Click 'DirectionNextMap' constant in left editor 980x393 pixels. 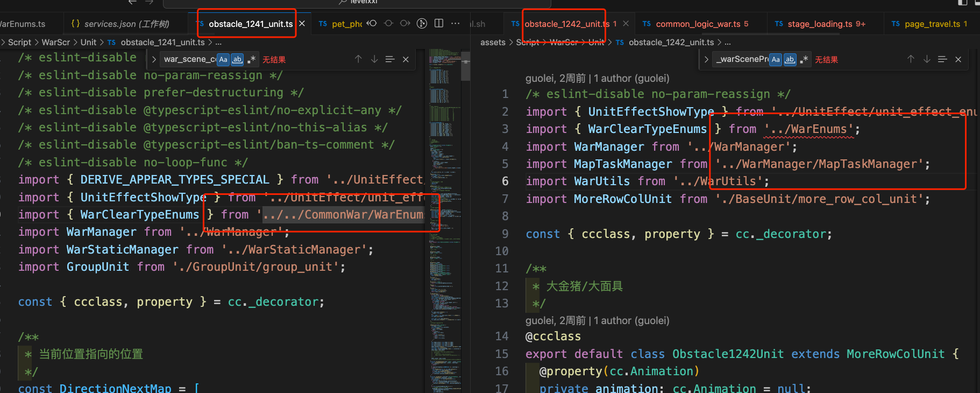click(x=115, y=388)
